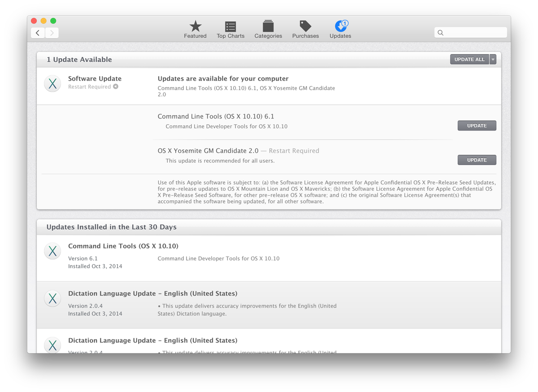Click the Dictation Language Update app icon

tap(52, 298)
